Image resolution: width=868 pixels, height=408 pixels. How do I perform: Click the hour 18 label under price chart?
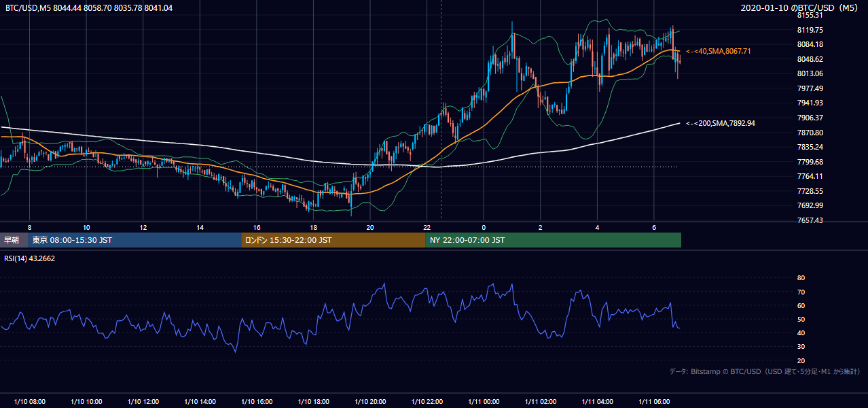313,227
